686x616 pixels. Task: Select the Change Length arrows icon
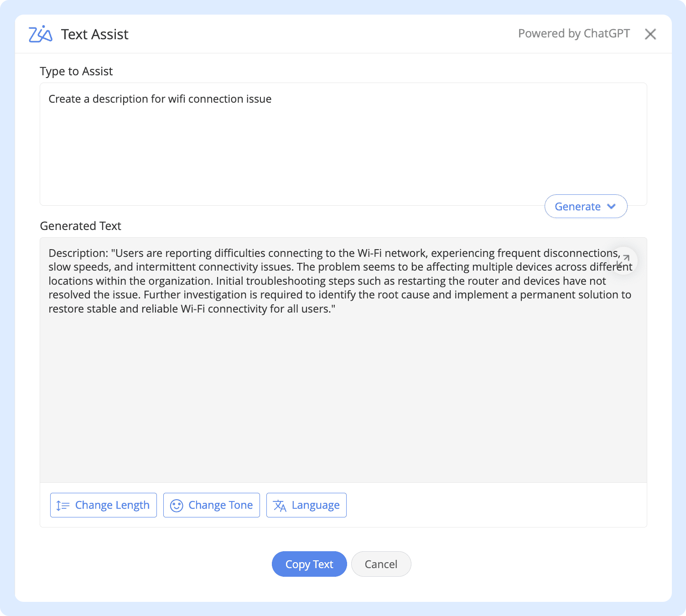[x=63, y=505]
